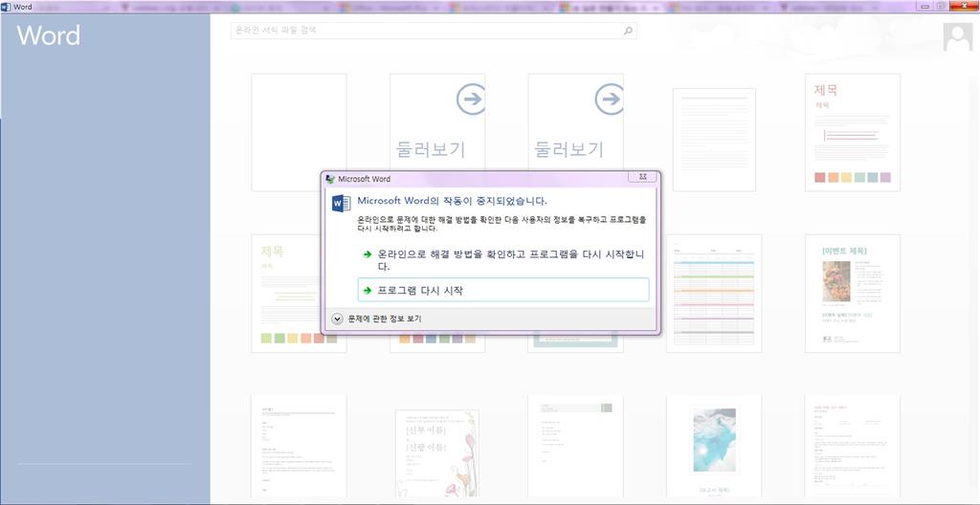
Task: Open the blue sky photo report template
Action: [x=714, y=447]
